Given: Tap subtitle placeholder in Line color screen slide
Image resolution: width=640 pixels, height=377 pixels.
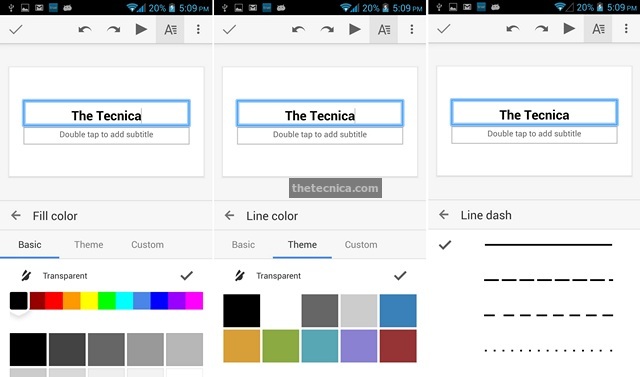Looking at the screenshot, I should pyautogui.click(x=320, y=135).
